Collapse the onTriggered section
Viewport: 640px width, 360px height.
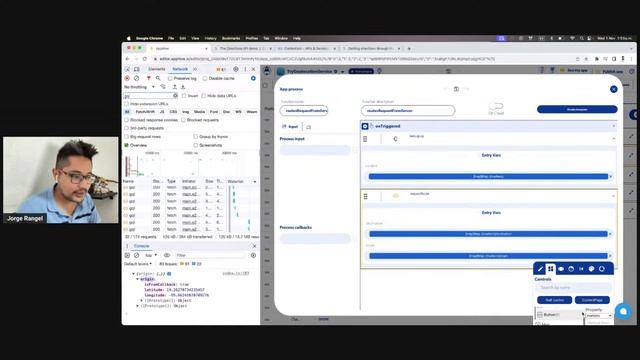[x=613, y=127]
